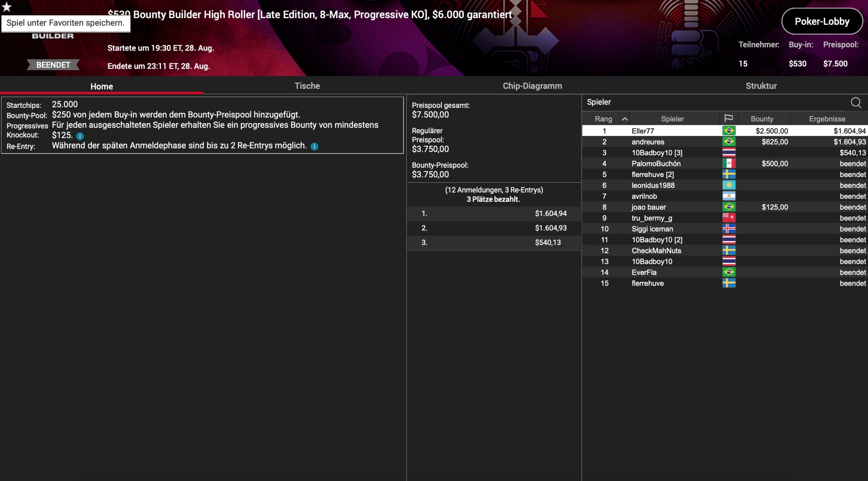868x481 pixels.
Task: Click the favorites star icon
Action: [7, 7]
